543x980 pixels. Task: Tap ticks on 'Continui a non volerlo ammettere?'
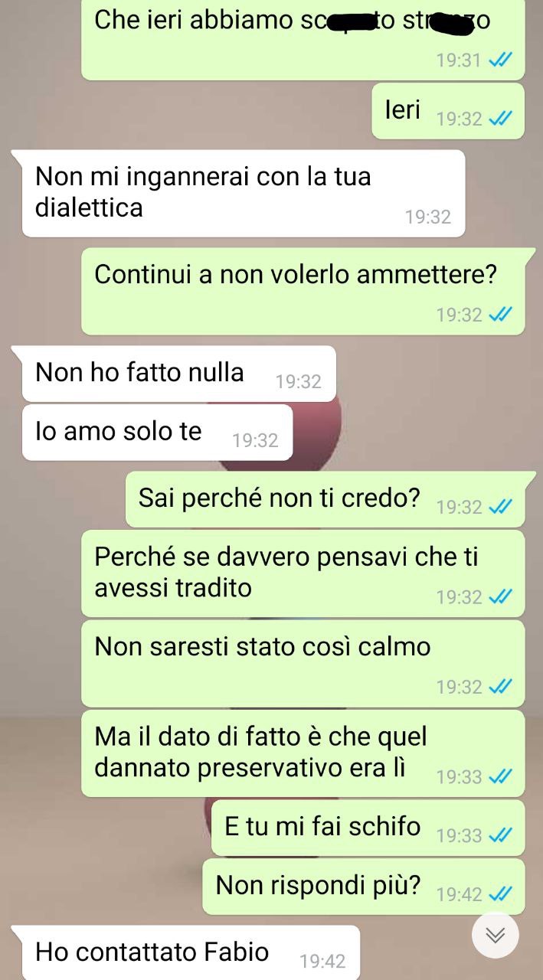click(500, 315)
